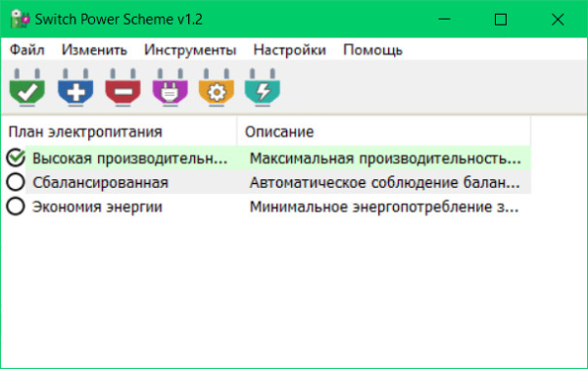
Task: Select the checked Высокая производительн... radio
Action: click(x=16, y=158)
